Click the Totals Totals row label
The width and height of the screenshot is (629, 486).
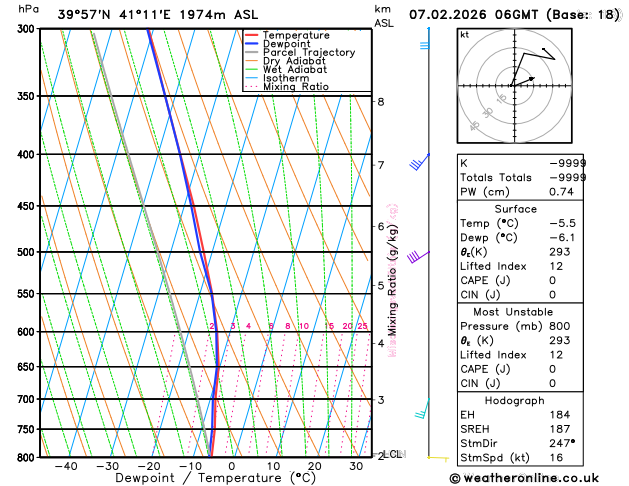tap(496, 177)
